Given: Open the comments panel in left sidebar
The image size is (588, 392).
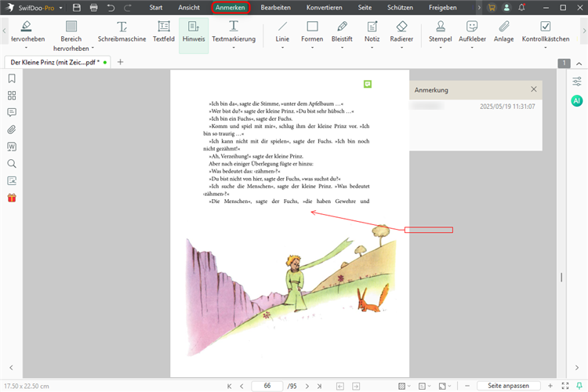Looking at the screenshot, I should point(12,112).
